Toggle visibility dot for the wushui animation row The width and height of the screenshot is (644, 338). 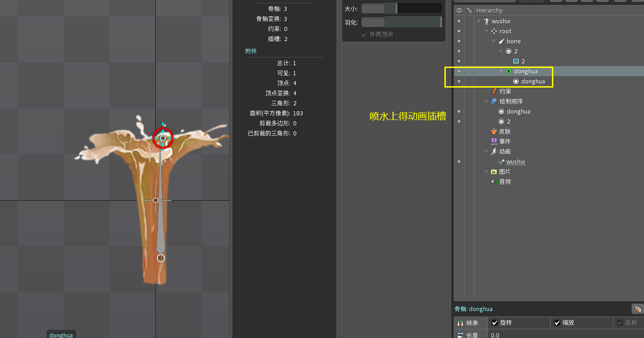[x=459, y=162]
